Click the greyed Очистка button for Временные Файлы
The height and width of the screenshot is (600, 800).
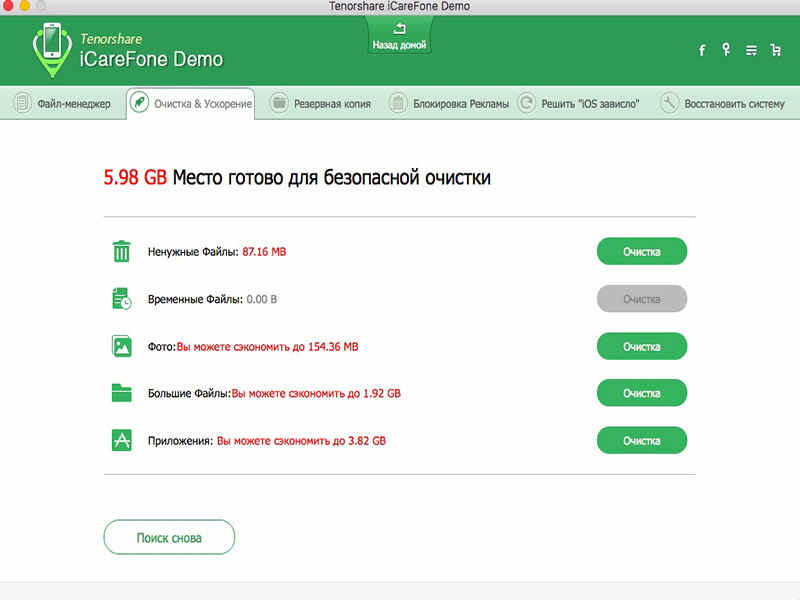point(642,299)
